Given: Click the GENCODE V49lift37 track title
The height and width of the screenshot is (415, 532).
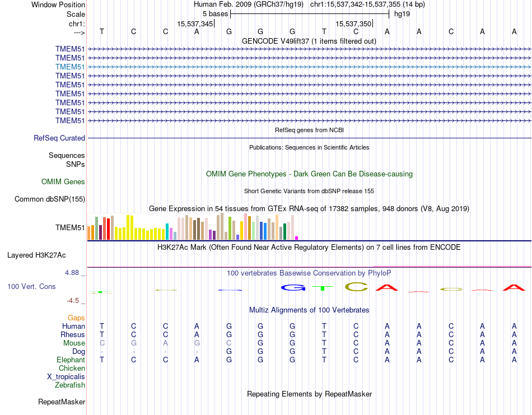Looking at the screenshot, I should [x=309, y=41].
